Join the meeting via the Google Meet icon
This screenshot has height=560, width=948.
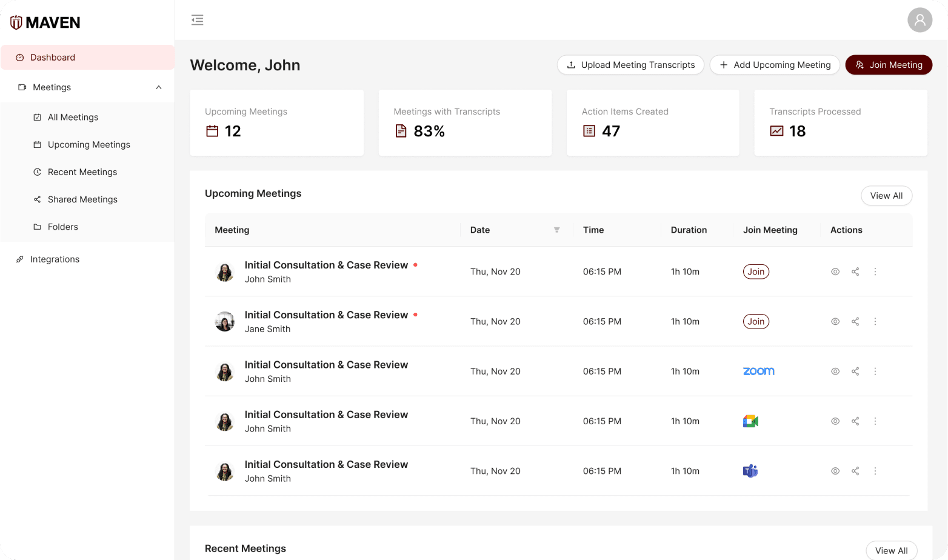(750, 421)
